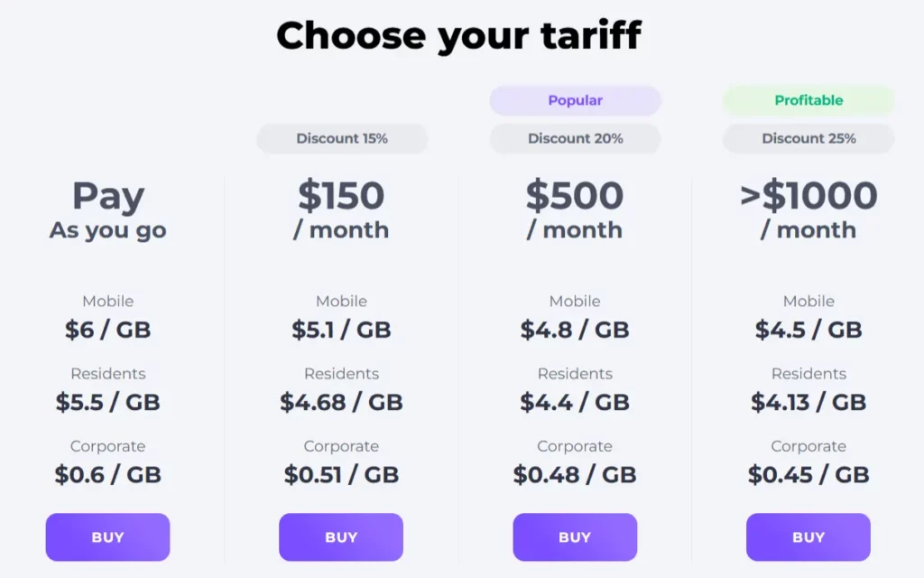Select the Mobile $4.5 / GB rate
This screenshot has height=578, width=924.
808,330
